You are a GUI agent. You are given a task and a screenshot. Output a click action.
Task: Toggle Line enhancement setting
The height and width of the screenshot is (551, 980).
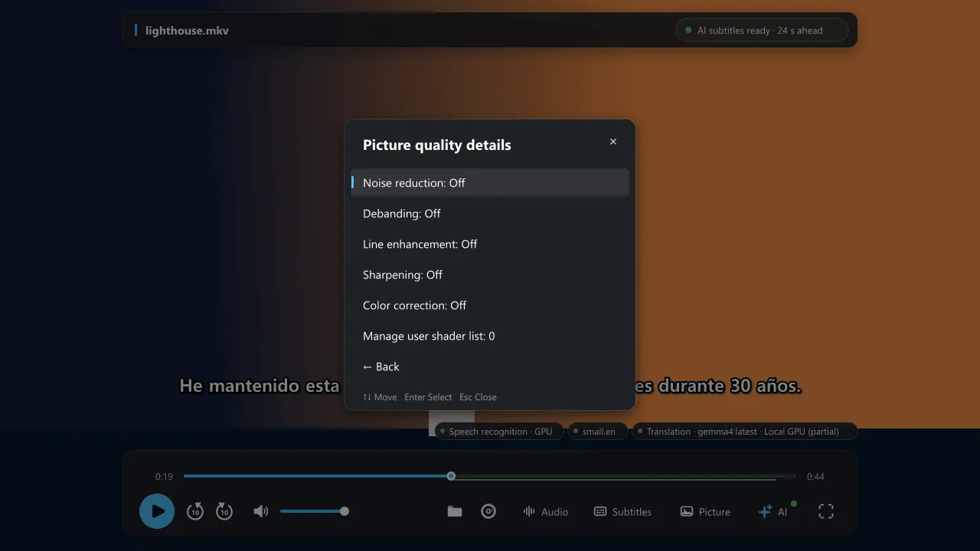click(x=490, y=244)
